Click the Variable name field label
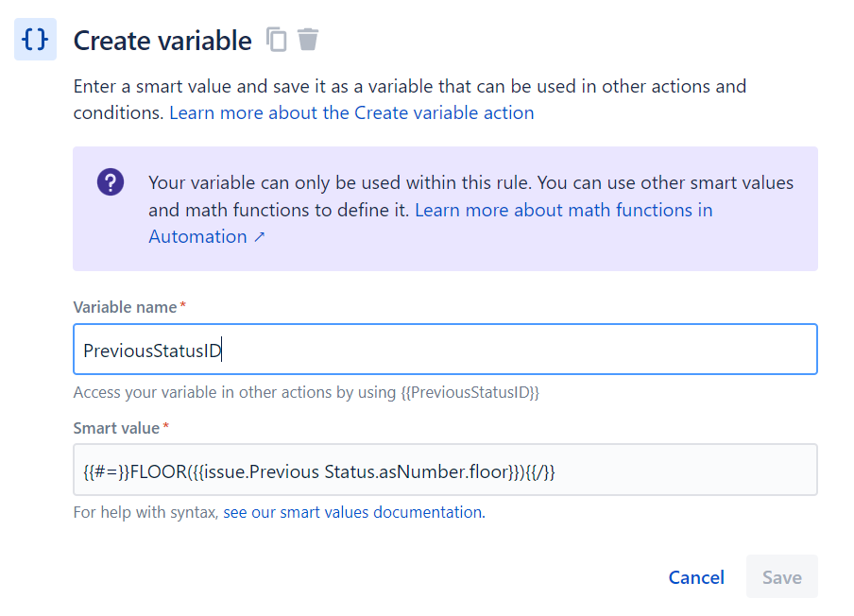The height and width of the screenshot is (616, 854). pyautogui.click(x=125, y=307)
